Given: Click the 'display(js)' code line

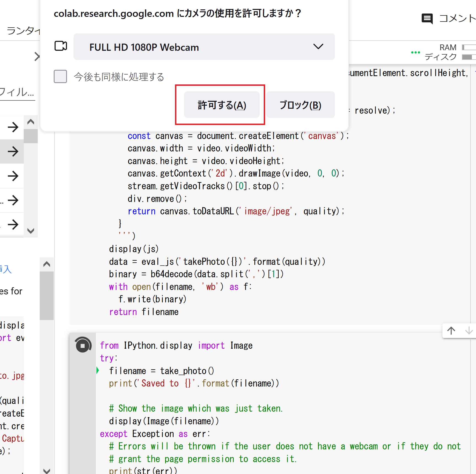Looking at the screenshot, I should pos(134,249).
